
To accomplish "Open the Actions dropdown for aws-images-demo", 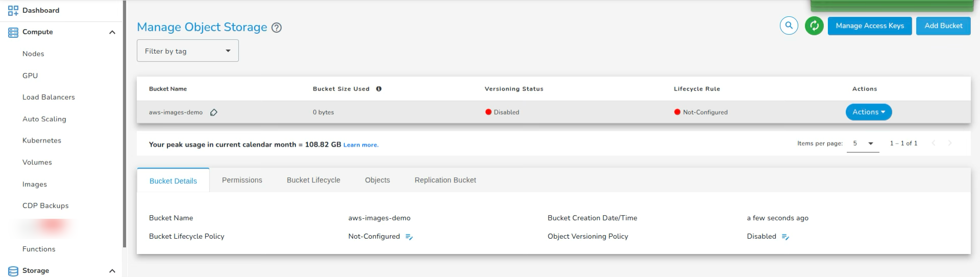I will pos(869,112).
